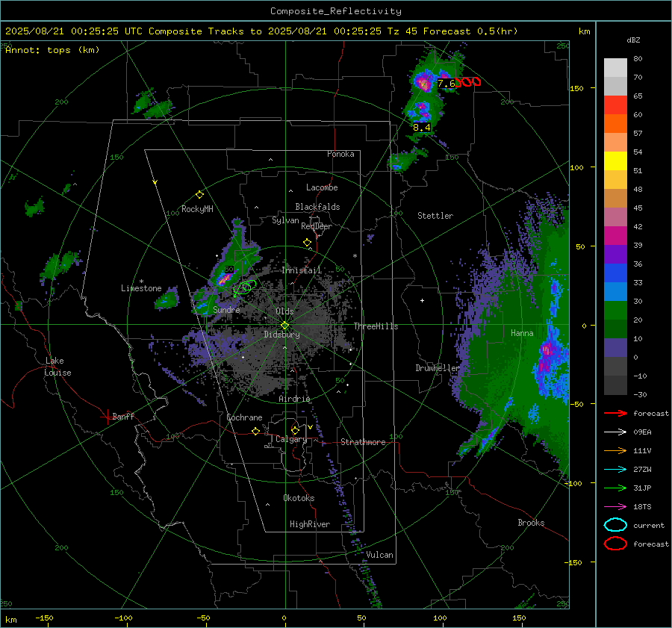Screen dimensions: 672x628
Task: Click the 7.6 storm top label
Action: click(447, 84)
